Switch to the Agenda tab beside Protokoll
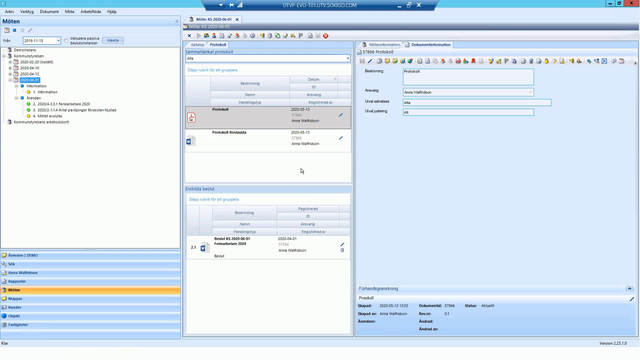Image resolution: width=640 pixels, height=360 pixels. 197,44
